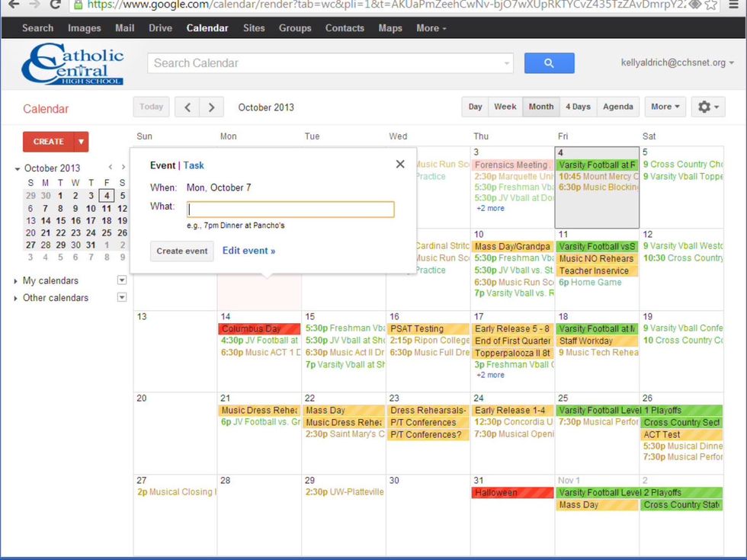
Task: Click the Create event button
Action: click(x=181, y=251)
